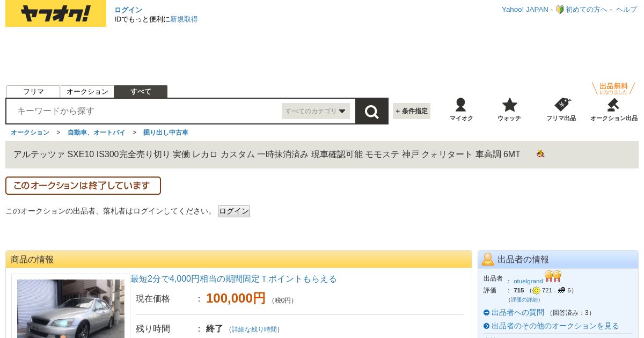Click the seller award medals icon
Viewport: 644px width, 338px height.
point(553,277)
